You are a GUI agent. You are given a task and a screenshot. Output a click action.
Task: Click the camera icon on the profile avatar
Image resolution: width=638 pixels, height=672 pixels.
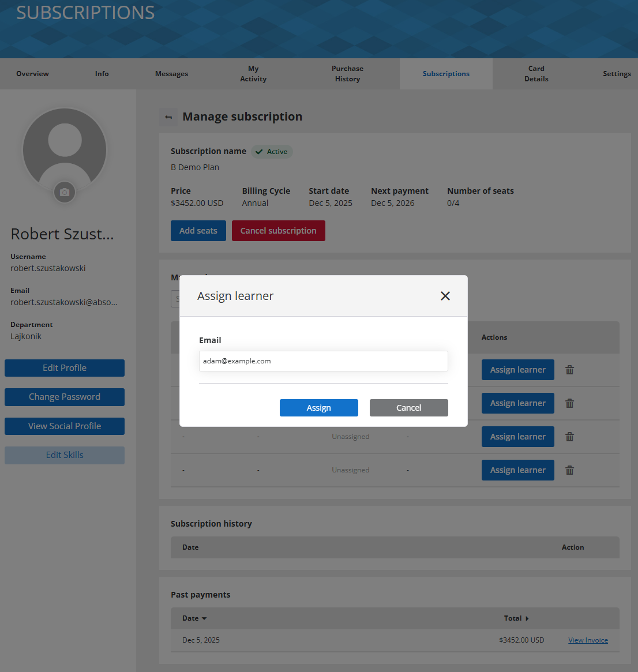click(65, 192)
